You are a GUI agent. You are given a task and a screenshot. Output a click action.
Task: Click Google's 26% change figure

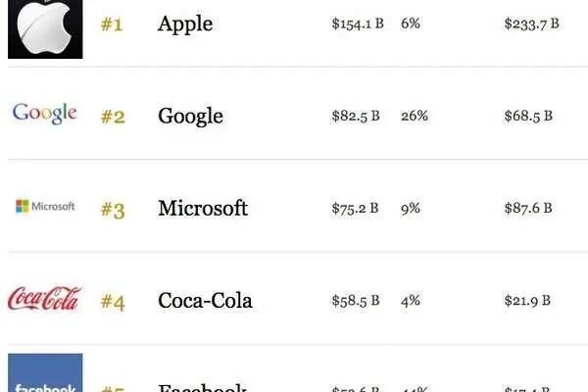pyautogui.click(x=415, y=116)
